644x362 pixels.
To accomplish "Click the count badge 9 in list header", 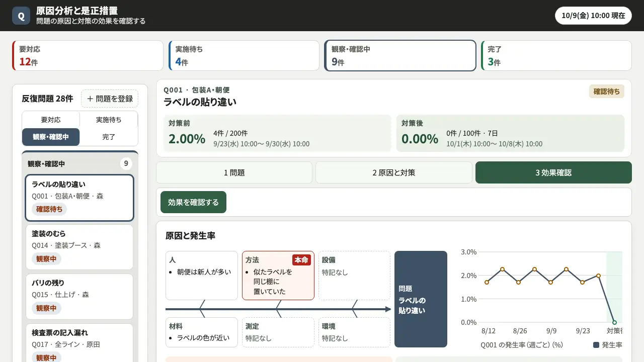I will (126, 163).
